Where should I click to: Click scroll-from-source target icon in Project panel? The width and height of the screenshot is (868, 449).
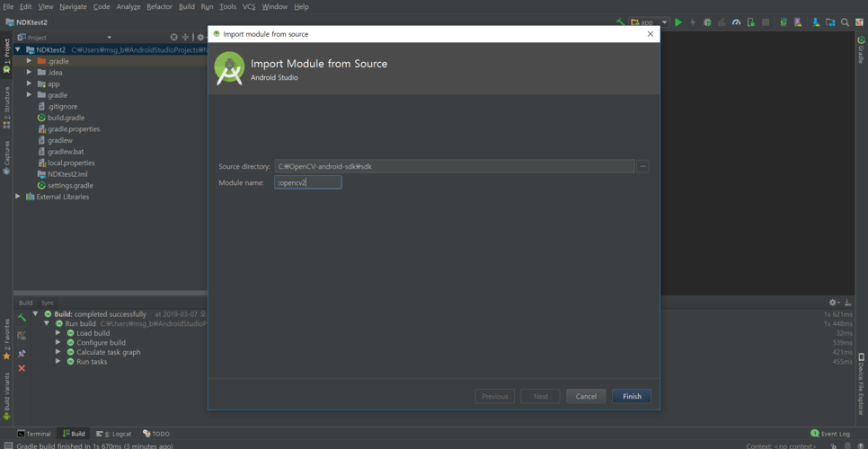coord(173,37)
